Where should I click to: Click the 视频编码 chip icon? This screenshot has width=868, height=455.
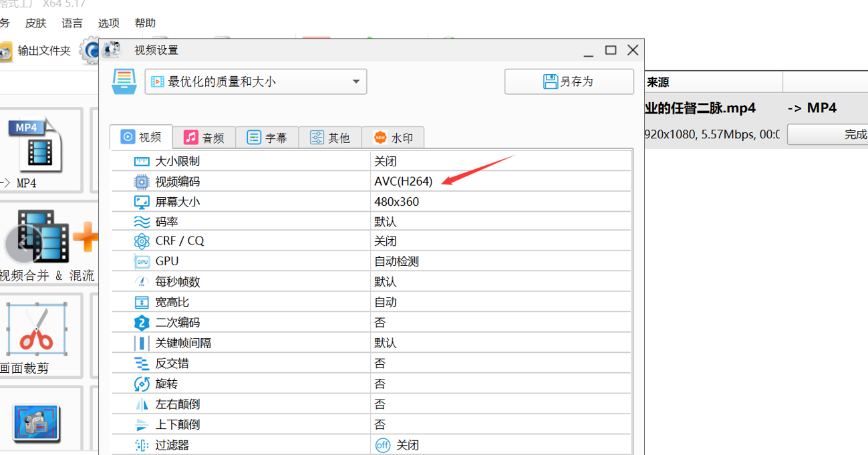coord(142,182)
